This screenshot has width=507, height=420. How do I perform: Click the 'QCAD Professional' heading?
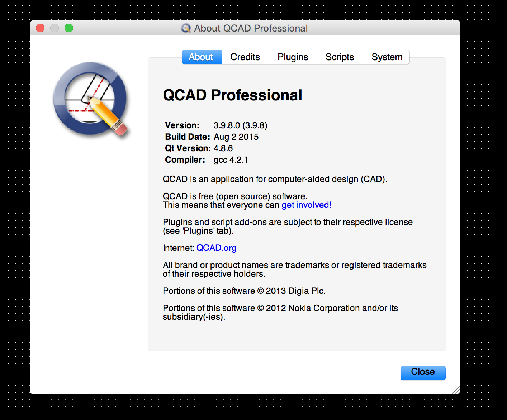(x=232, y=95)
